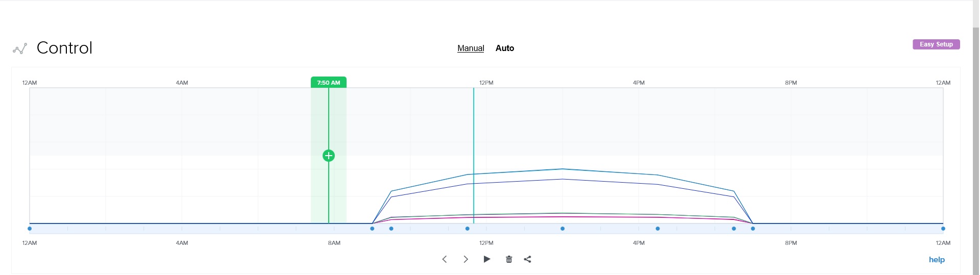Select the 9 AM schedule point
The image size is (980, 275).
(x=372, y=229)
